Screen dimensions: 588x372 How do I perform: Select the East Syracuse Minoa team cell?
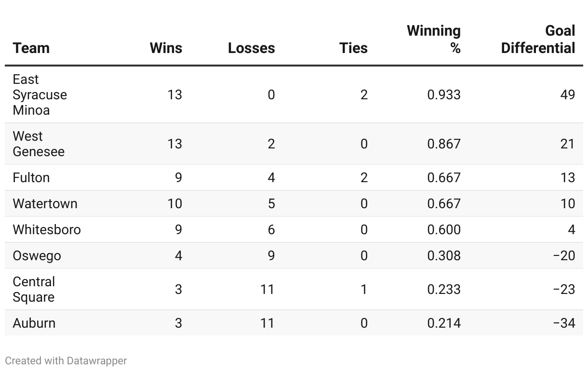(x=40, y=94)
